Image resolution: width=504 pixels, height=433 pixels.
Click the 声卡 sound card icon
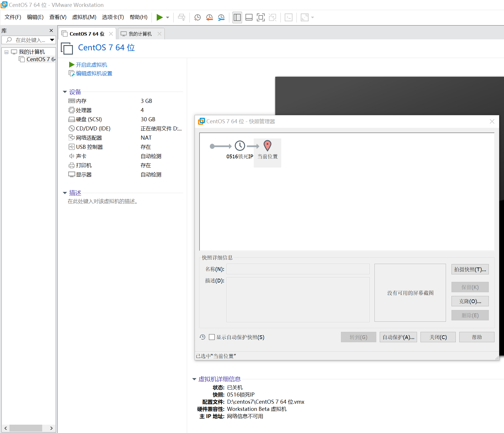pyautogui.click(x=72, y=156)
